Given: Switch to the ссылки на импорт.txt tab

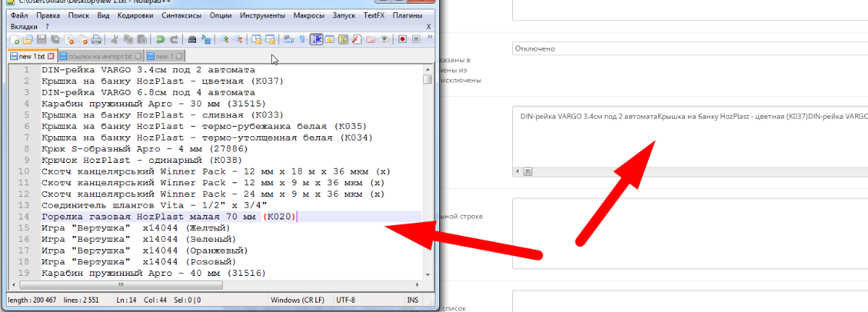Looking at the screenshot, I should (100, 56).
